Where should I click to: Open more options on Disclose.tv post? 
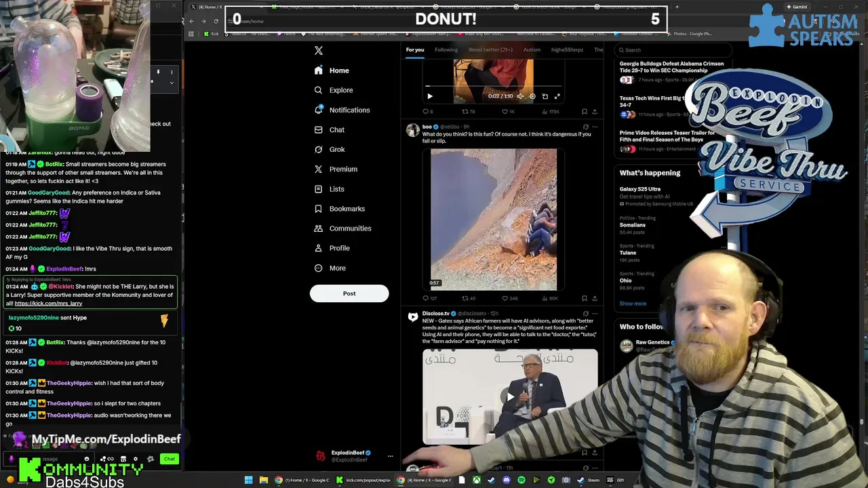[x=595, y=314]
